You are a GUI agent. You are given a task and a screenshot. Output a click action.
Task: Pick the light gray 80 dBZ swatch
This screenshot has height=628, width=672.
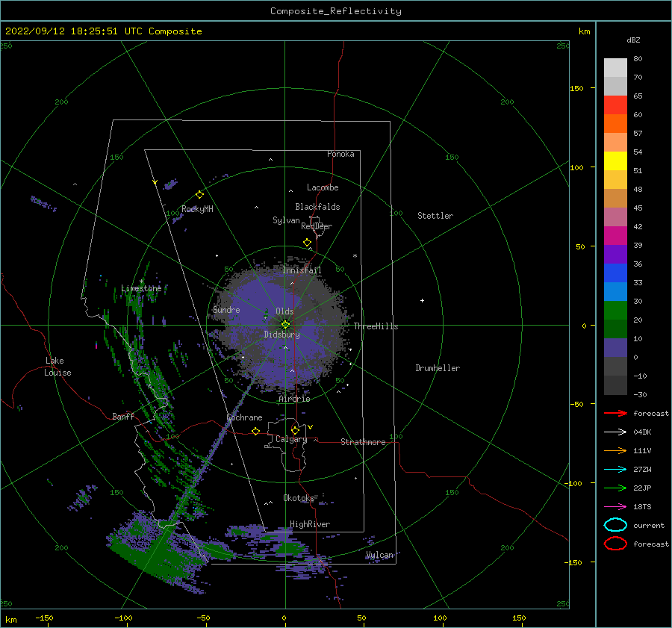click(x=615, y=68)
